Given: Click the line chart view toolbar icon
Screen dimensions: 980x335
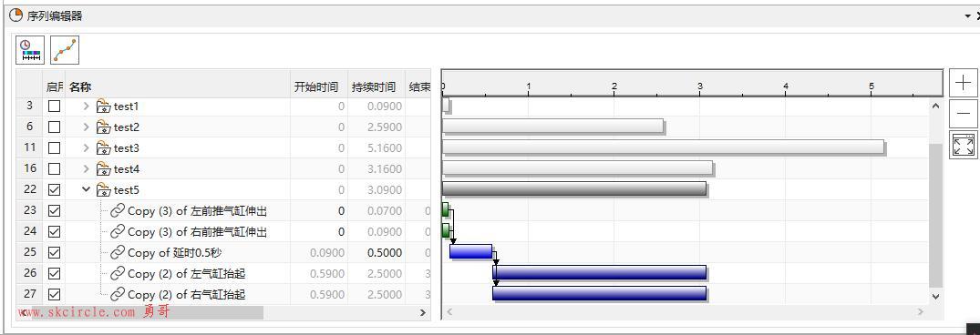Looking at the screenshot, I should (x=65, y=51).
